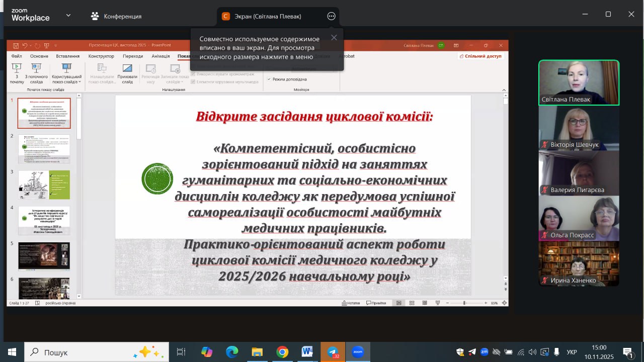
Task: Open Zoom screen share more options (three dots)
Action: click(x=331, y=16)
